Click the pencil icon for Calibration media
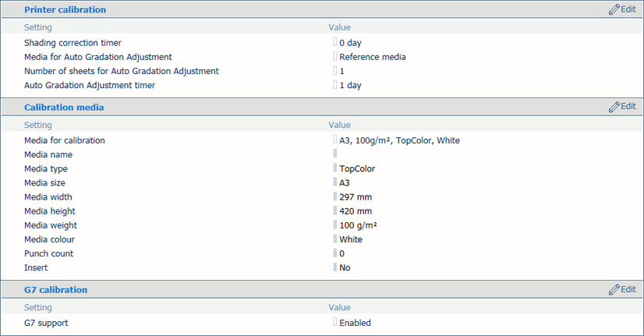Screen dimensions: 644x336 point(614,107)
